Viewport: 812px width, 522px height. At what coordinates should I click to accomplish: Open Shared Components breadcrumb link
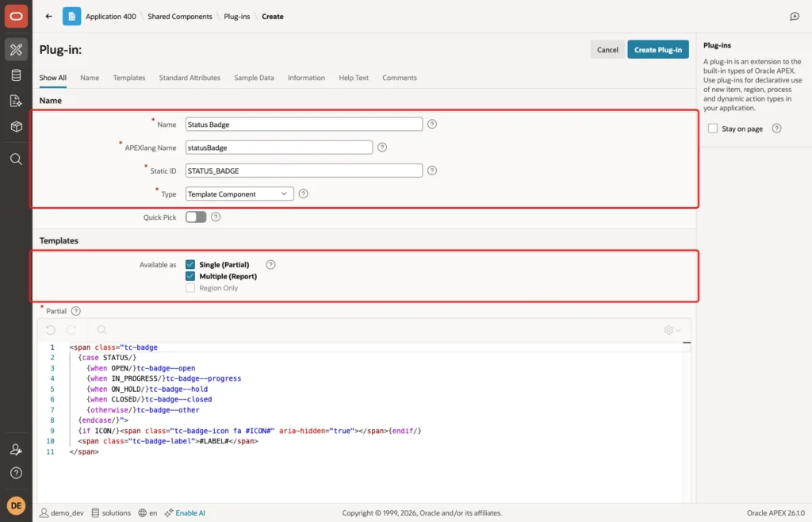[180, 17]
